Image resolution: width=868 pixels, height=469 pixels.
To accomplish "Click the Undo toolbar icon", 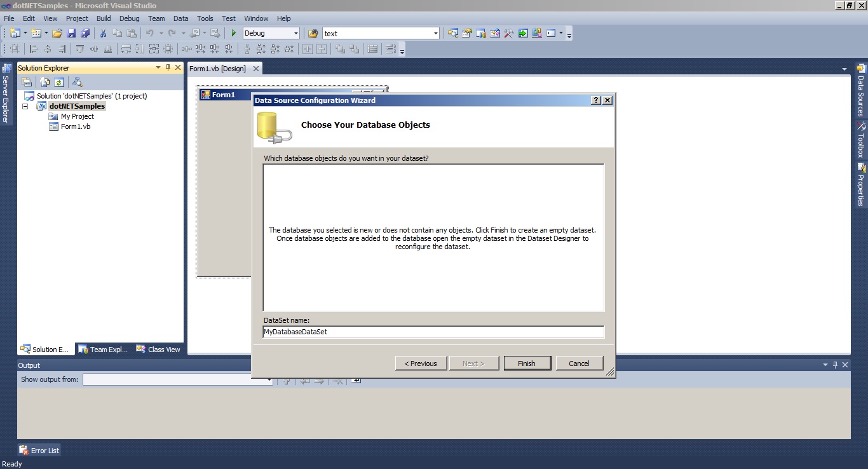I will [x=149, y=33].
